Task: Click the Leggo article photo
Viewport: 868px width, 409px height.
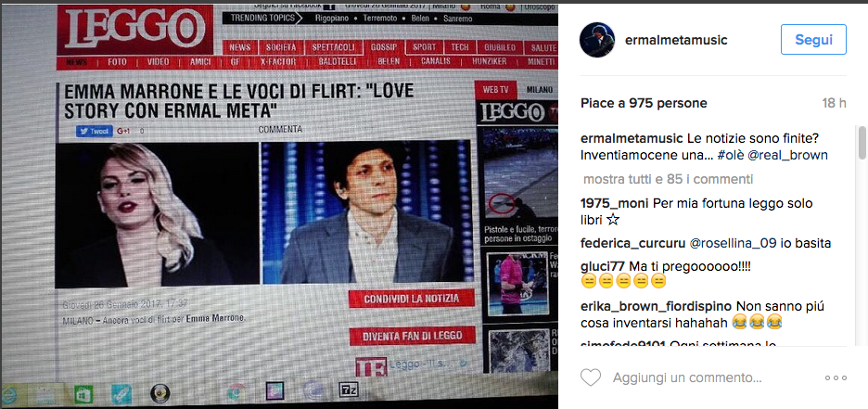Action: tap(263, 214)
